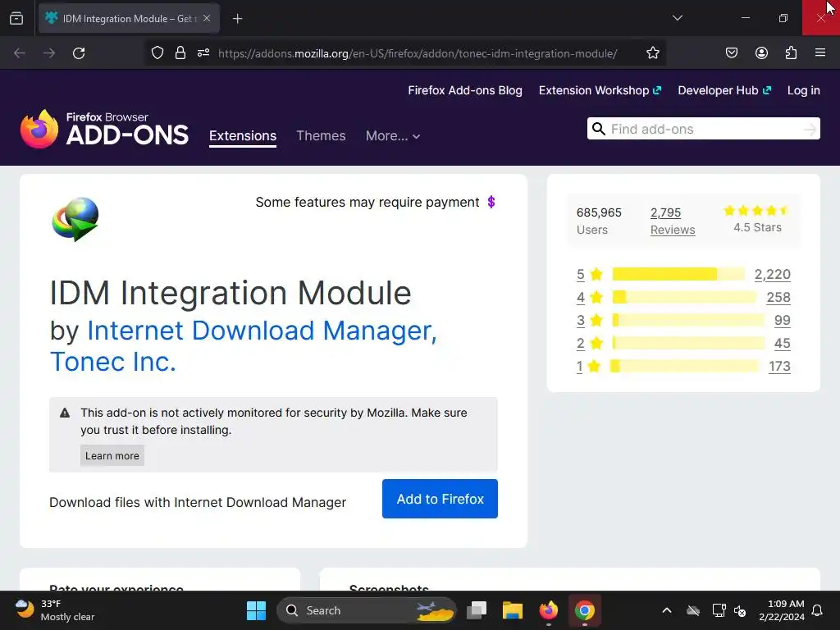The height and width of the screenshot is (630, 840).
Task: Open File Explorer from the taskbar
Action: click(512, 610)
